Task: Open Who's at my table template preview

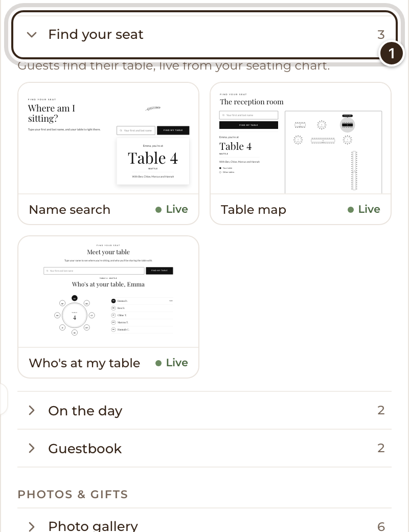Action: point(108,292)
